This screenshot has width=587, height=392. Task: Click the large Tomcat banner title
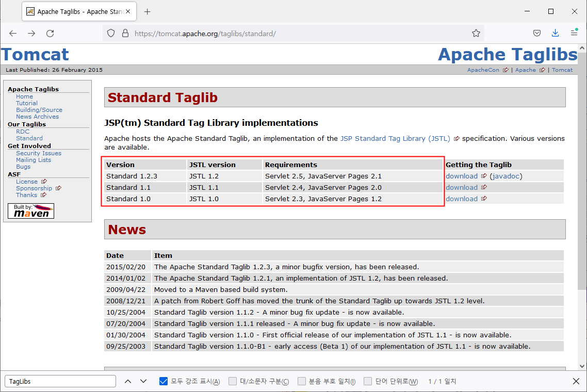[35, 54]
